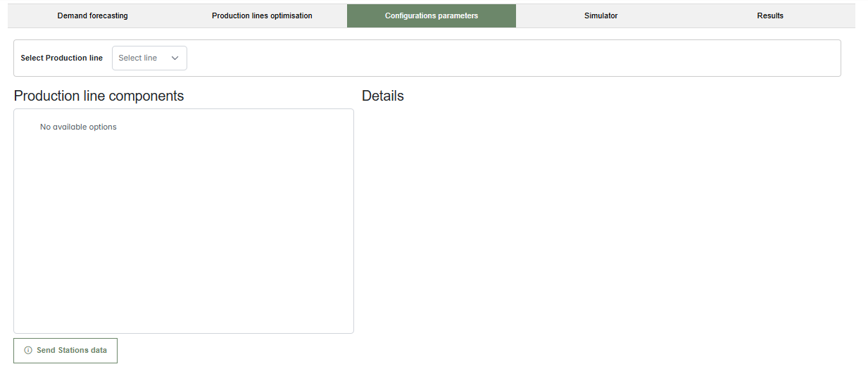The image size is (868, 369).
Task: Click the 'Select line' placeholder text
Action: [138, 58]
